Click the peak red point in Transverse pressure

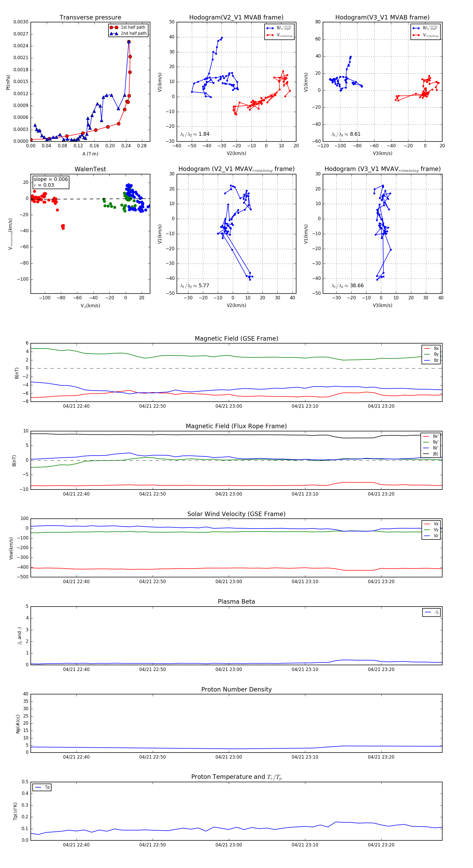pyautogui.click(x=128, y=42)
